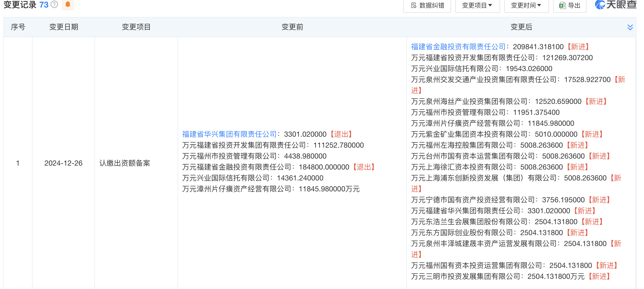Click 万元紫金矿业集团资本投资有限公司 line

point(507,134)
